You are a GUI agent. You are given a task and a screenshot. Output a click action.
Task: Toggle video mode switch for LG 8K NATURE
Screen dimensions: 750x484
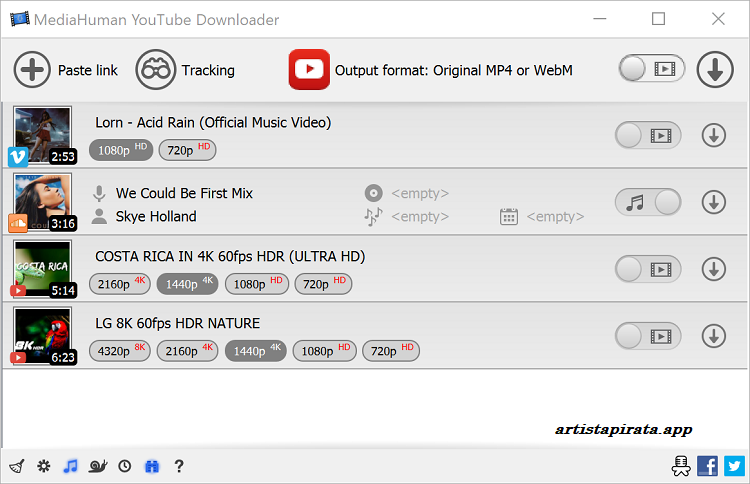coord(648,336)
